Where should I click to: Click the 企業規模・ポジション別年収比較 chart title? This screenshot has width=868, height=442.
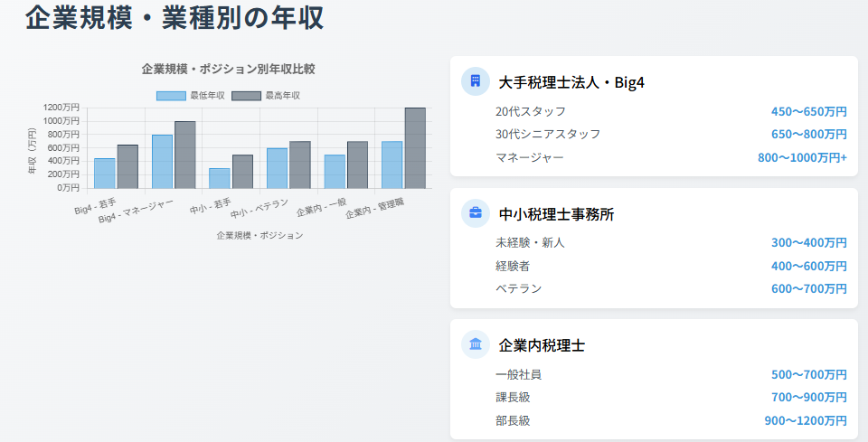(x=229, y=69)
